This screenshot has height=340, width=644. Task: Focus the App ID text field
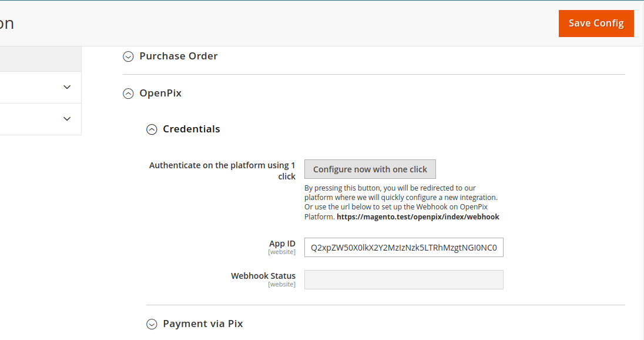(x=404, y=248)
